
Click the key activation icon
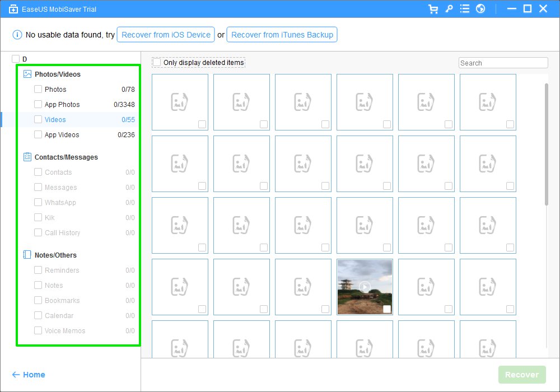[x=449, y=9]
